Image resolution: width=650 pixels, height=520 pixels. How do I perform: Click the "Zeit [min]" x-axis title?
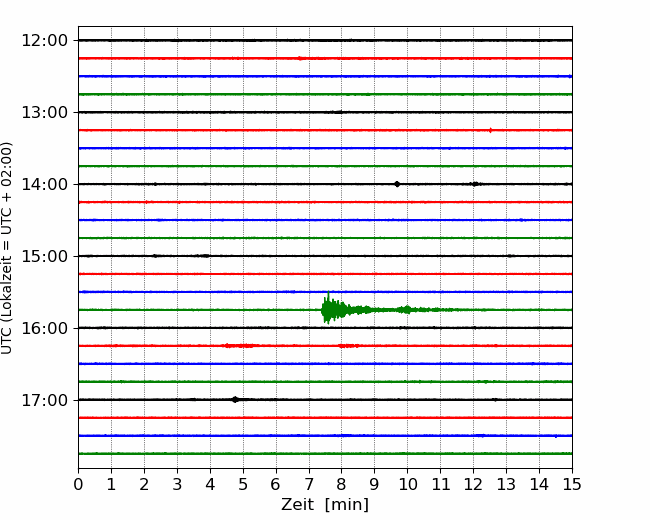325,505
